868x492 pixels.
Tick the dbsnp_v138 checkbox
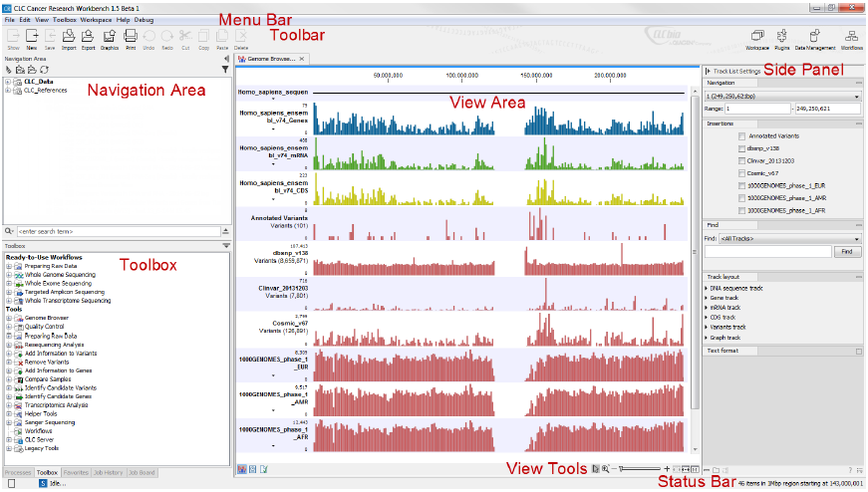click(x=741, y=148)
